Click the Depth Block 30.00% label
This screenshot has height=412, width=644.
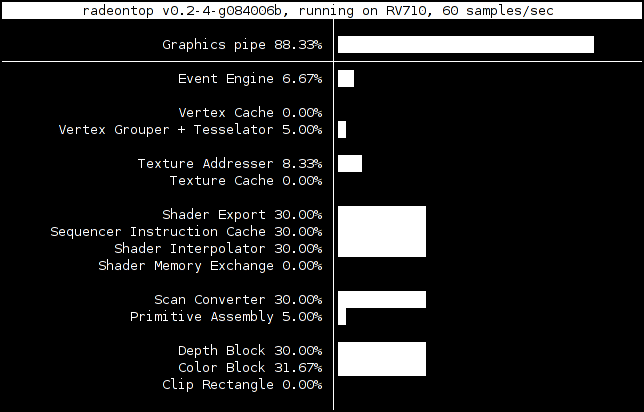(250, 350)
